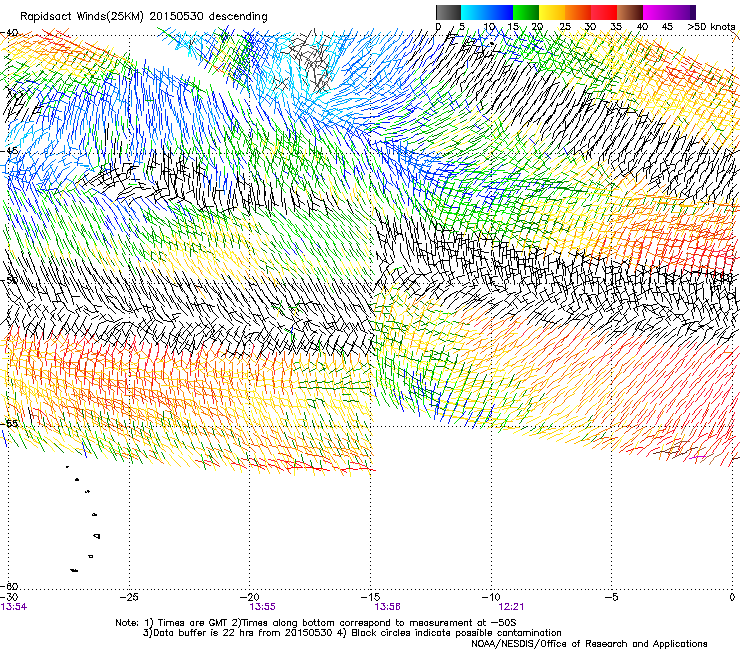Viewport: 740px width, 650px height.
Task: Select the gray 0-5 knots legend swatch
Action: pos(448,12)
